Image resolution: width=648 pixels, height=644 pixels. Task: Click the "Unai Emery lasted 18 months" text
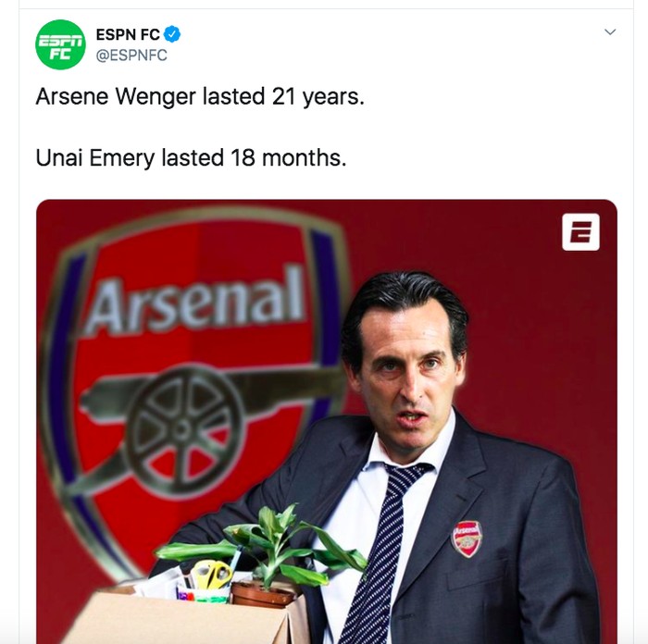coord(191,157)
